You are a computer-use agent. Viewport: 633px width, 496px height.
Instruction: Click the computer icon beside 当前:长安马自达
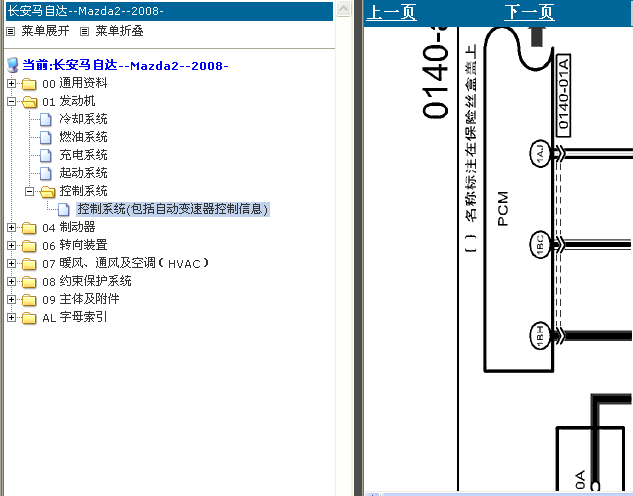click(13, 65)
